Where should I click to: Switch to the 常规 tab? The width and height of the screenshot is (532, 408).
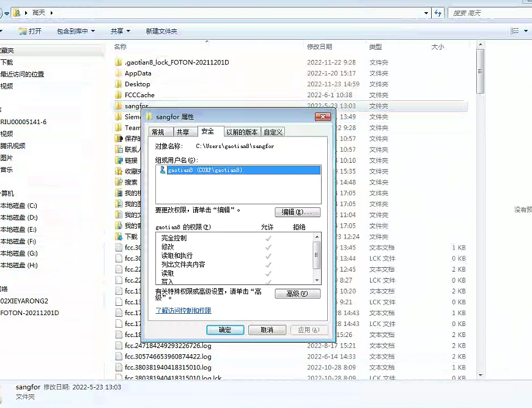point(158,132)
